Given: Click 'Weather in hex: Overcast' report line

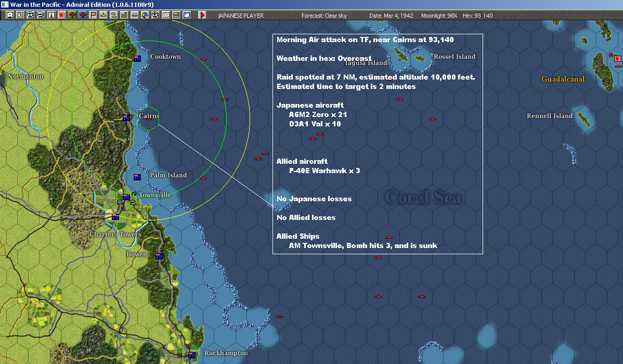Looking at the screenshot, I should [324, 58].
